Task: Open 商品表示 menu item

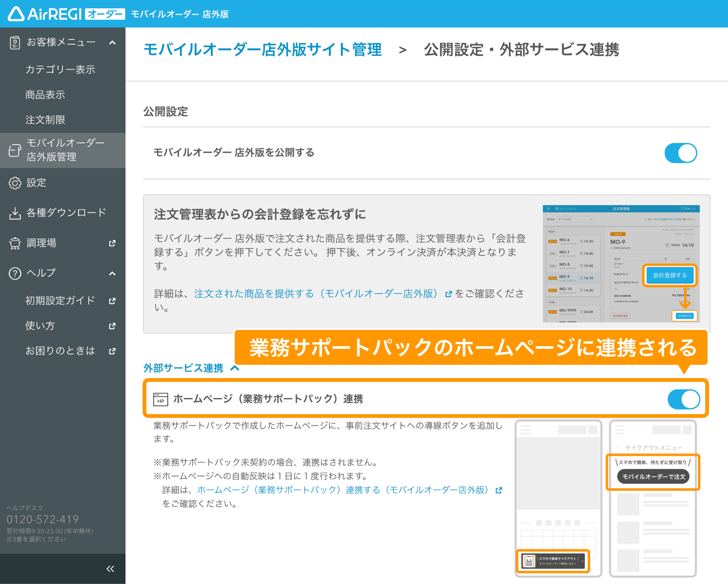Action: pos(45,95)
